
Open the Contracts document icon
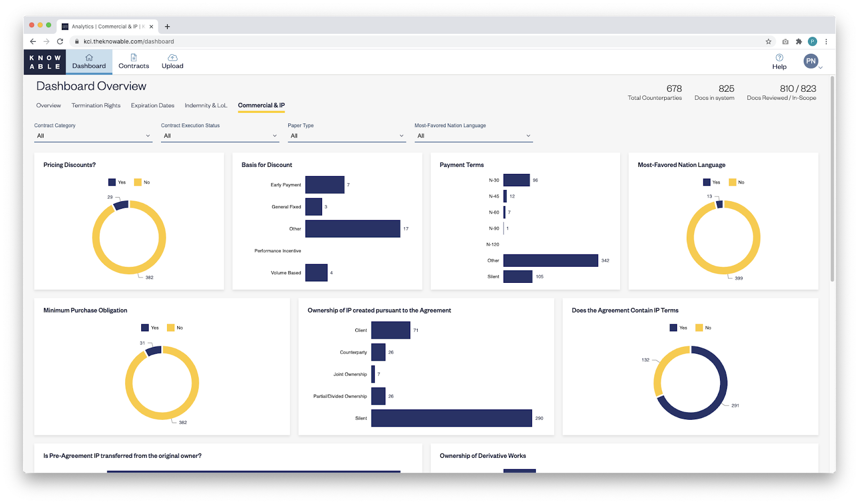pos(134,57)
